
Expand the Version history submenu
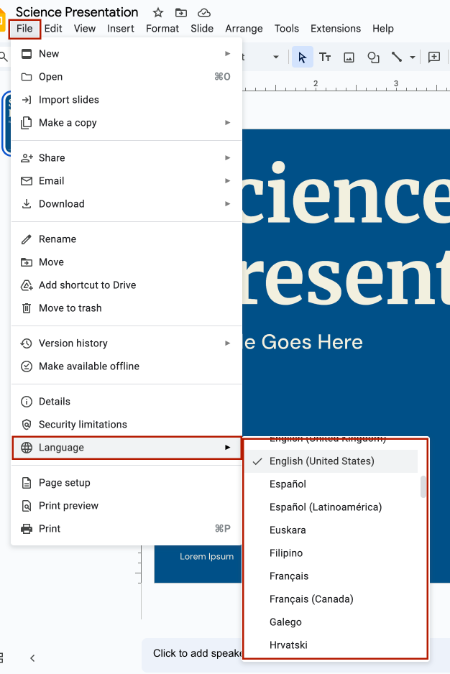click(x=126, y=343)
